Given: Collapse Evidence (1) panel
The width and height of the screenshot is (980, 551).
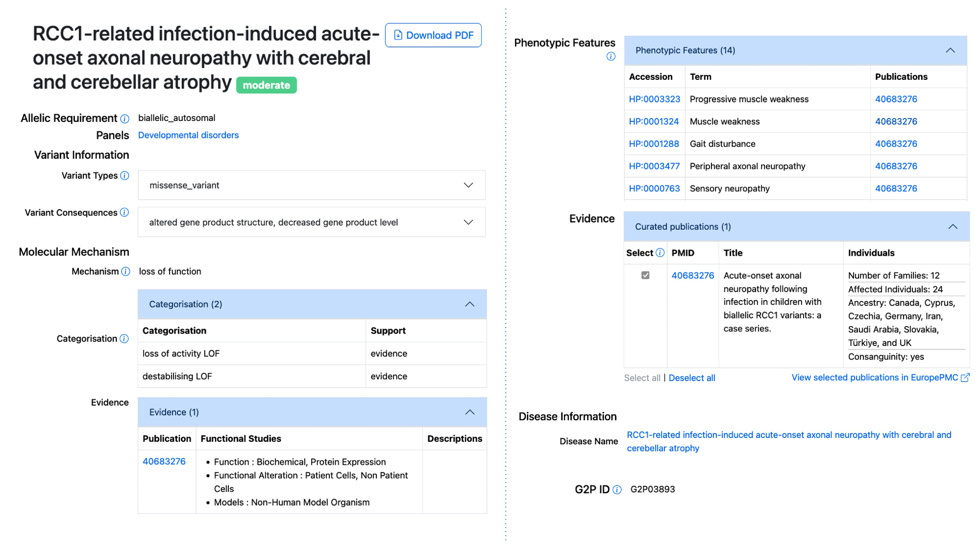Looking at the screenshot, I should (x=469, y=412).
